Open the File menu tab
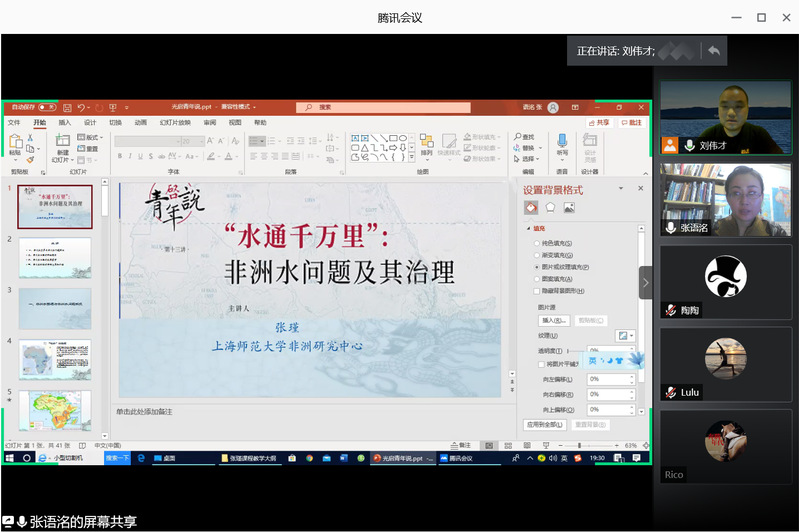This screenshot has height=532, width=799. coord(14,122)
